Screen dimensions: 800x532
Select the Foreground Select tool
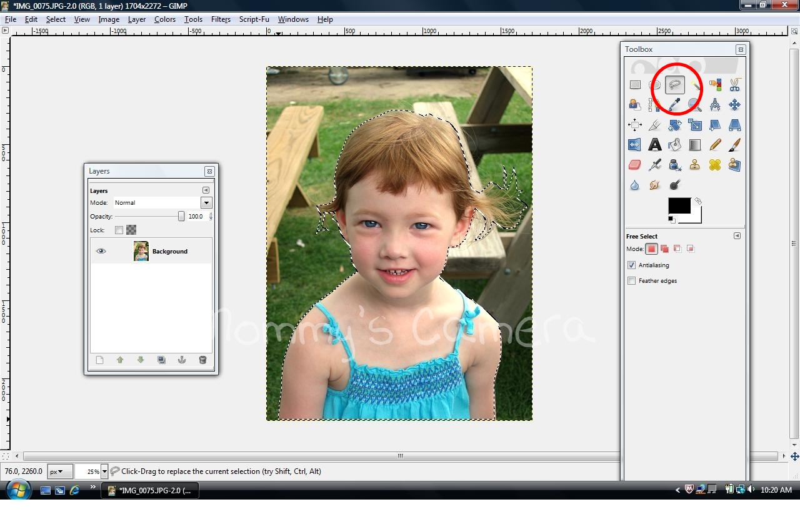[635, 105]
